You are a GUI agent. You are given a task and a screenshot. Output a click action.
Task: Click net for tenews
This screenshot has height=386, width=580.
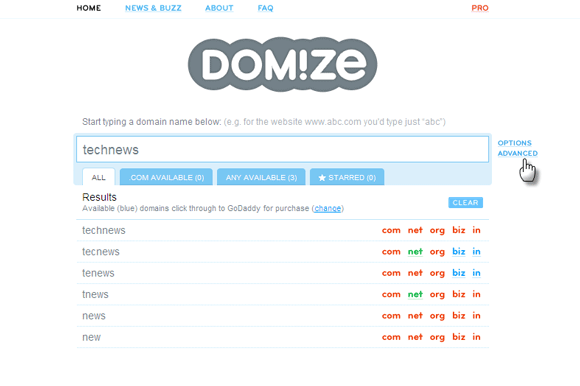click(x=415, y=273)
